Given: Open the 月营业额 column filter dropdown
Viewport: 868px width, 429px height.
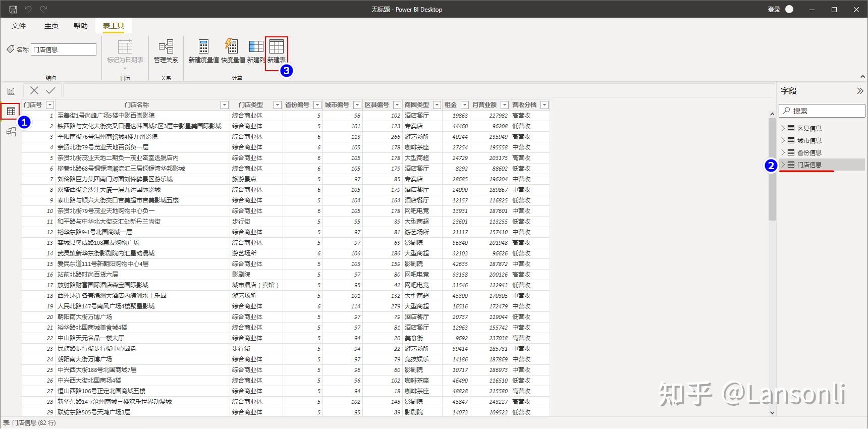Looking at the screenshot, I should [504, 105].
